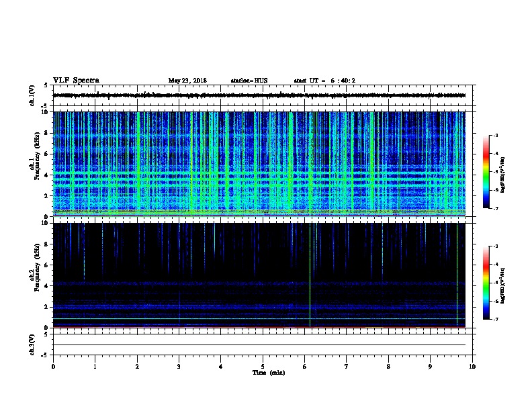Select the ch.1 "Frequency (kHz)" axis label

(37, 156)
